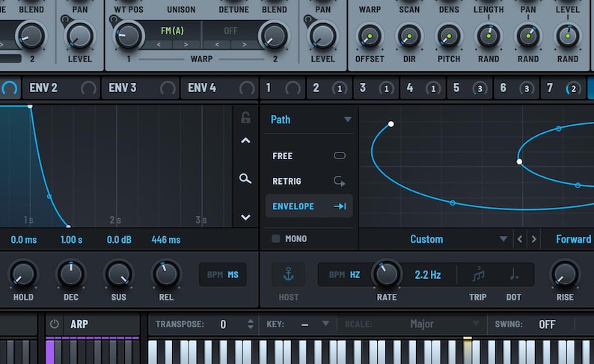This screenshot has width=594, height=364.
Task: Click the envelope peak node
Action: point(30,107)
